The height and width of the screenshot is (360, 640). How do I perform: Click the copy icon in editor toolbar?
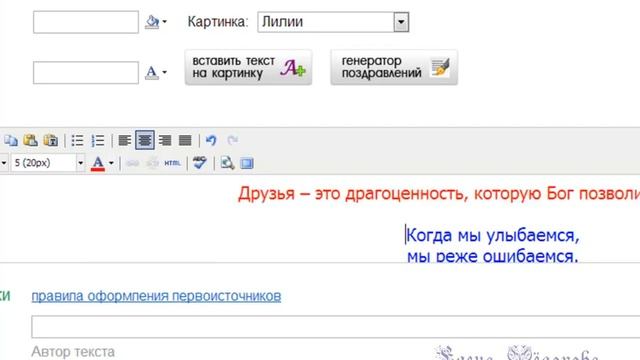point(11,140)
